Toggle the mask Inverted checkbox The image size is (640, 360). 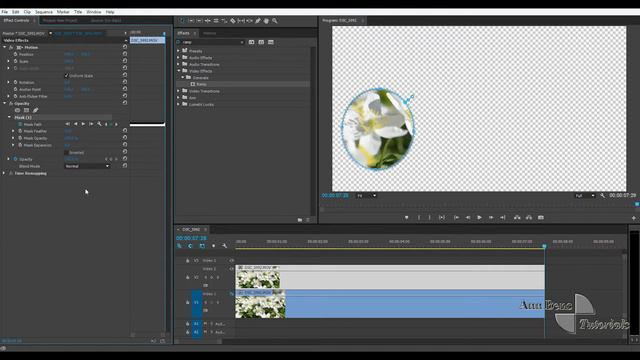[x=67, y=152]
